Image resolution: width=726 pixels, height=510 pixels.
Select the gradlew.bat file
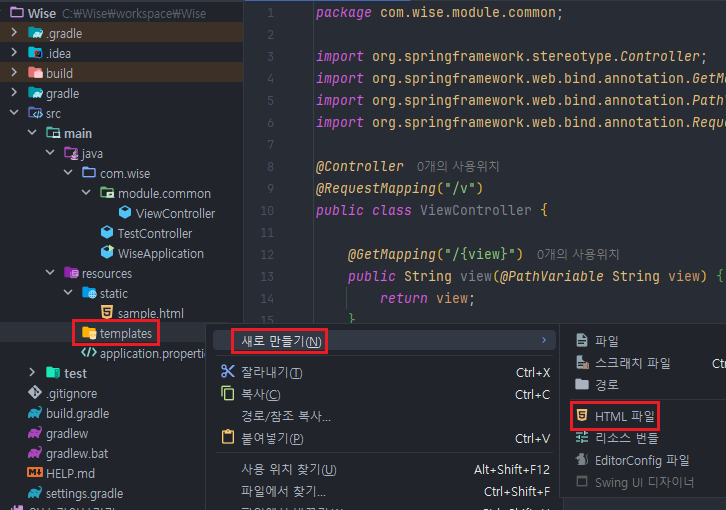click(77, 453)
